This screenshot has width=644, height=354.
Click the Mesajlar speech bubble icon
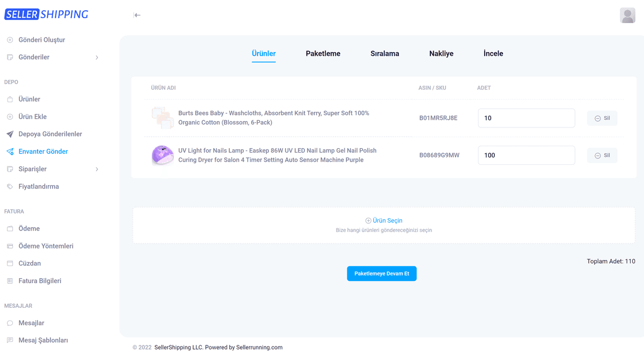[10, 323]
